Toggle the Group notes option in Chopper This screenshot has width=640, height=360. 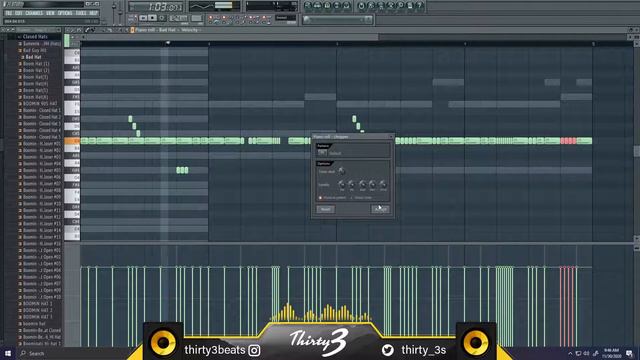click(x=362, y=198)
